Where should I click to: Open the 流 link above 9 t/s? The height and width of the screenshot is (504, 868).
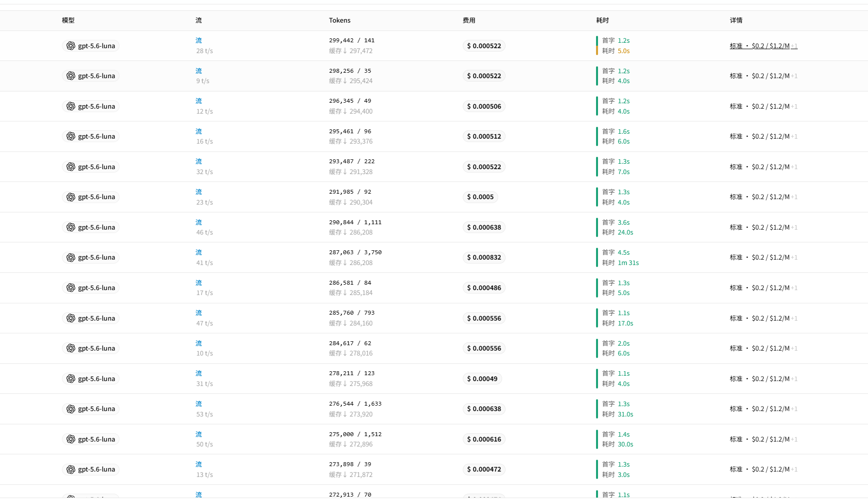[199, 71]
